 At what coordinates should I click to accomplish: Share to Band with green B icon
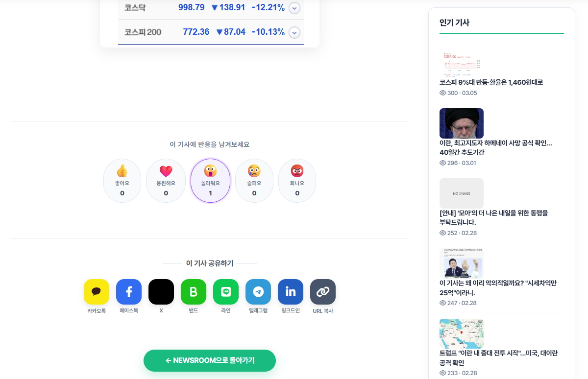pyautogui.click(x=194, y=292)
